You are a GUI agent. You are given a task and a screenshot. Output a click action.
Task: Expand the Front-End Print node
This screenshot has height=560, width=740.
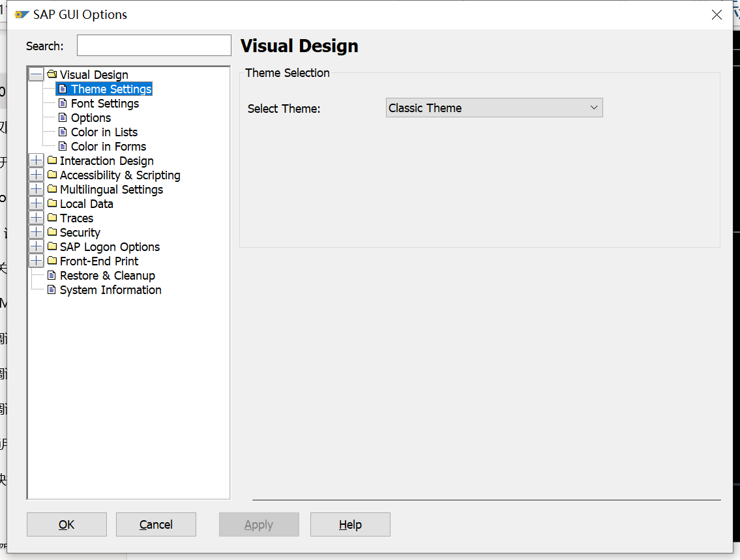(37, 261)
